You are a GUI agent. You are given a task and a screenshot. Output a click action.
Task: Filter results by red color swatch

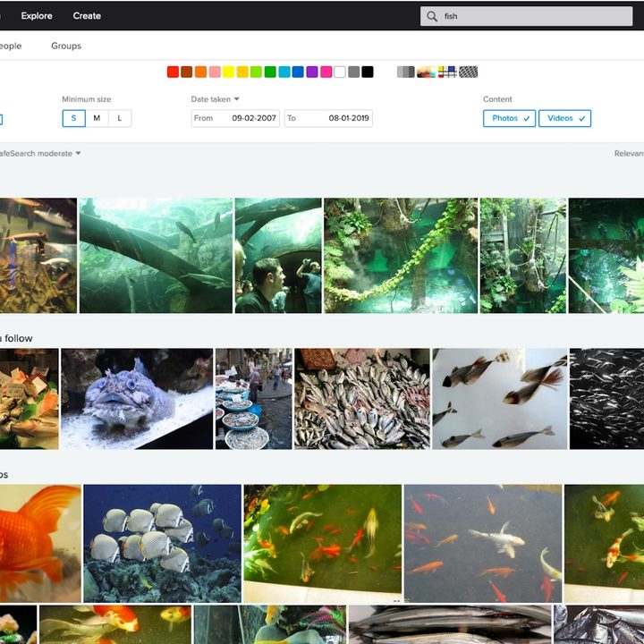click(173, 72)
